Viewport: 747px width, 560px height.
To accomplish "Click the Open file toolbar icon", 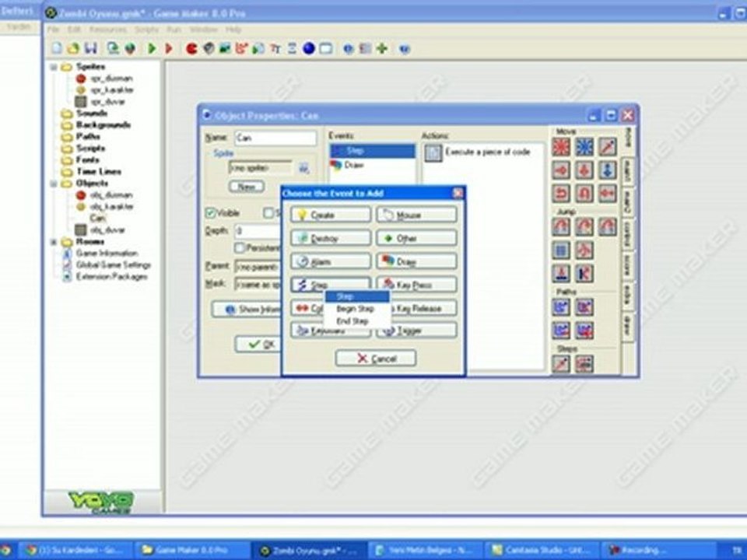I will (x=73, y=48).
